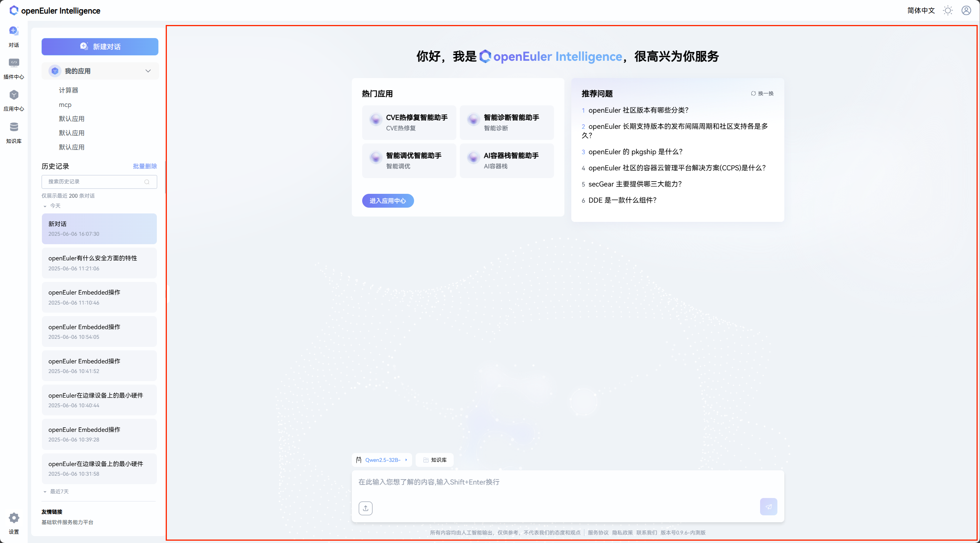
Task: Launch the AI容器栈智能助手 app card
Action: (507, 160)
